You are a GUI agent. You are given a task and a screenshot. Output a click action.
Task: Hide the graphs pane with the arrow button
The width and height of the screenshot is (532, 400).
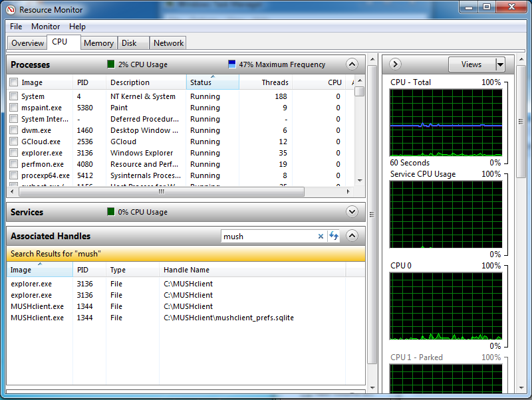[x=395, y=64]
